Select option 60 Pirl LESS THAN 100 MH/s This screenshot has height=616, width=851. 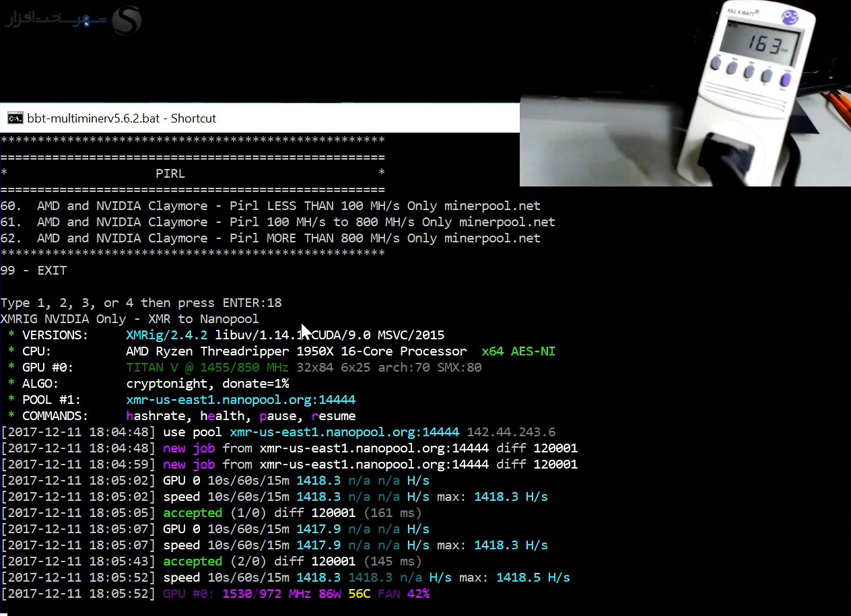[270, 206]
